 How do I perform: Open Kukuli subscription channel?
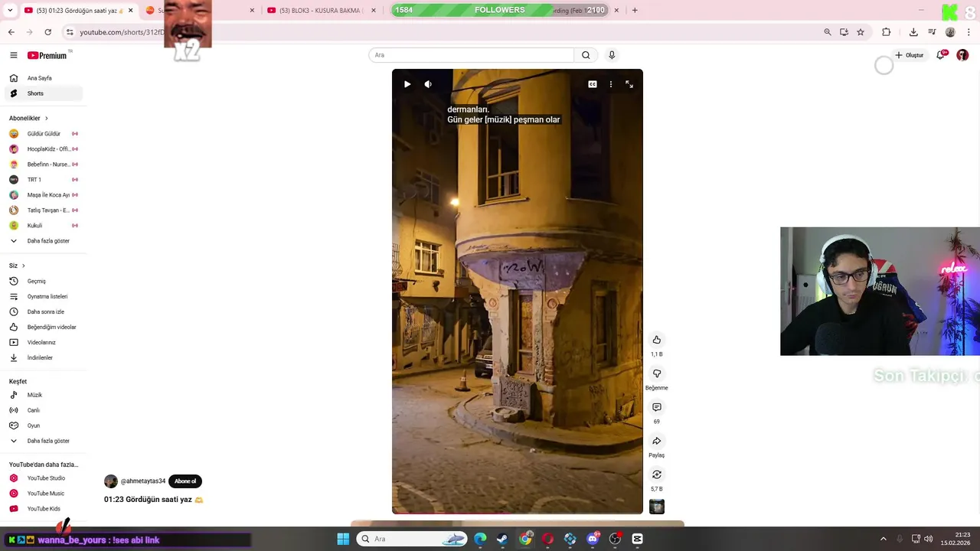pyautogui.click(x=44, y=226)
